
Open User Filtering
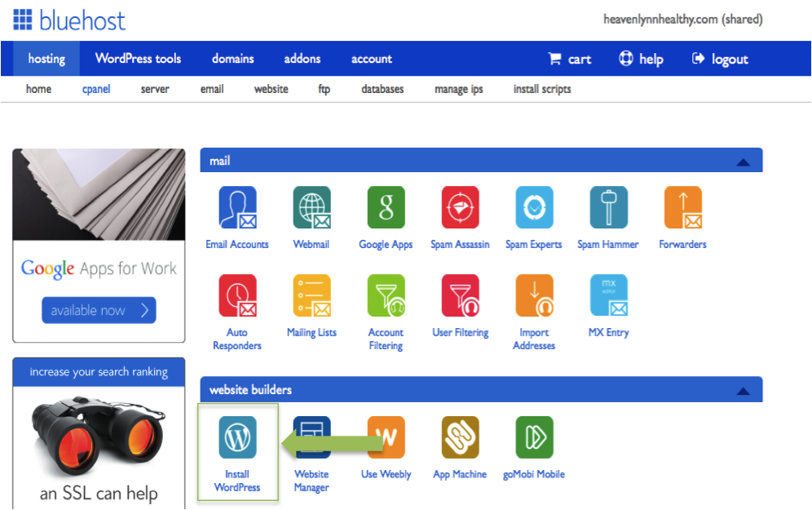tap(460, 295)
